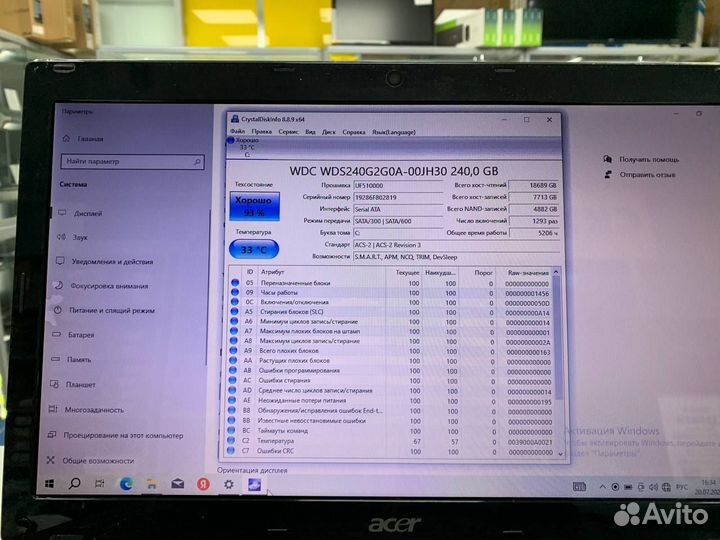Select the Всего плохих блоков row
Viewport: 720px width, 540px height.
(391, 351)
